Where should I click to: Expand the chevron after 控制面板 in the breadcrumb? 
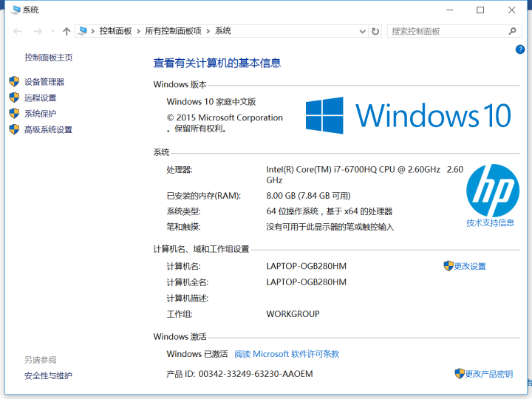coord(139,31)
